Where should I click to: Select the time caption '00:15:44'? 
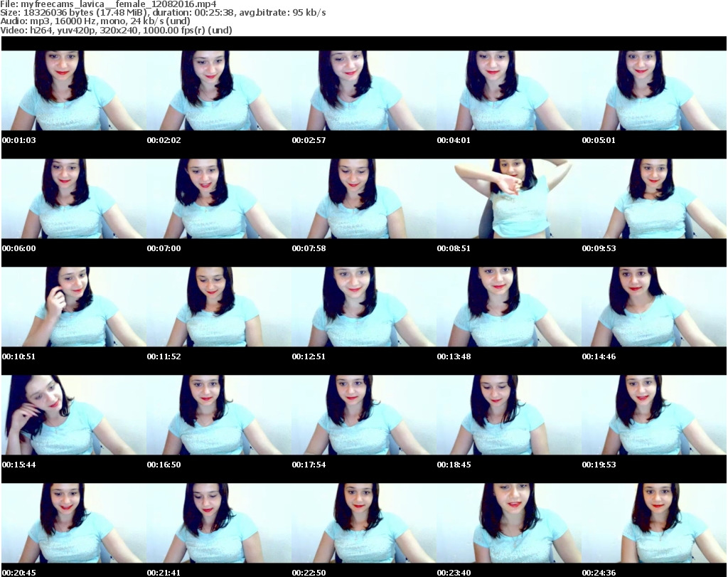[18, 465]
